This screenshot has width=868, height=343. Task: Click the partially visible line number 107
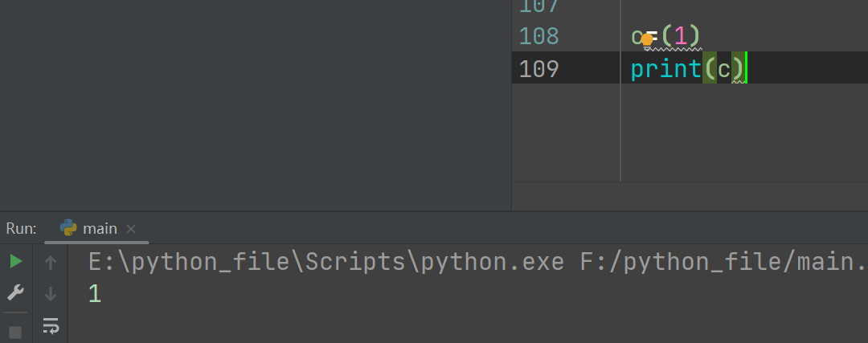click(x=538, y=6)
